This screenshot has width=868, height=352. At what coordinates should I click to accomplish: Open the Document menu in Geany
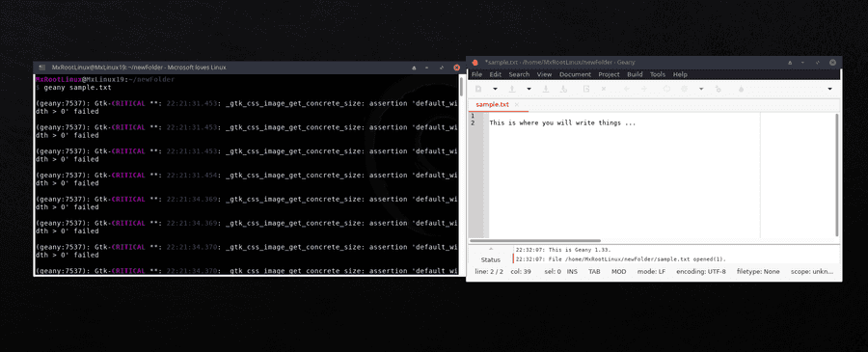575,74
